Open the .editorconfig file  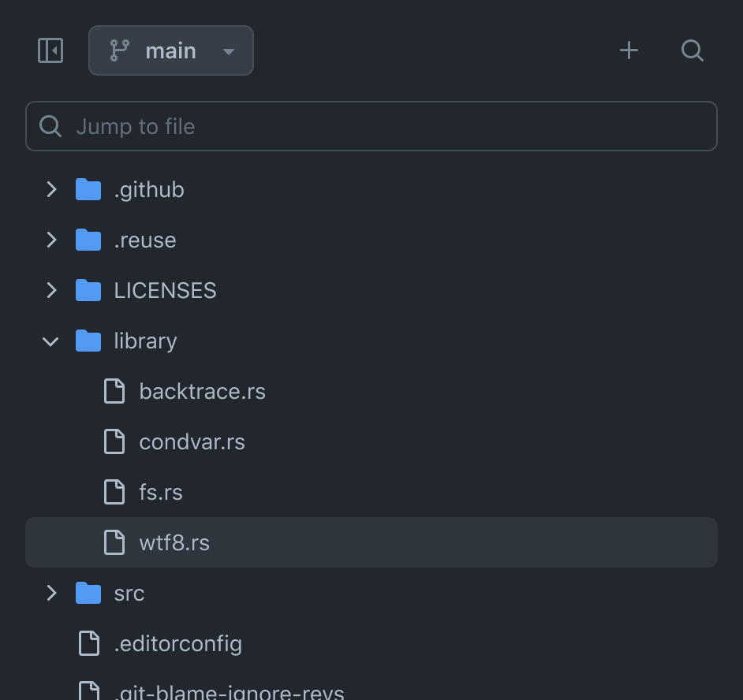tap(177, 643)
